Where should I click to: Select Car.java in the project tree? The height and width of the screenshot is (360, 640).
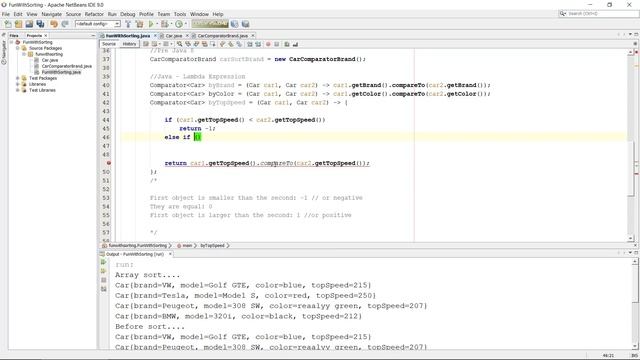point(50,60)
